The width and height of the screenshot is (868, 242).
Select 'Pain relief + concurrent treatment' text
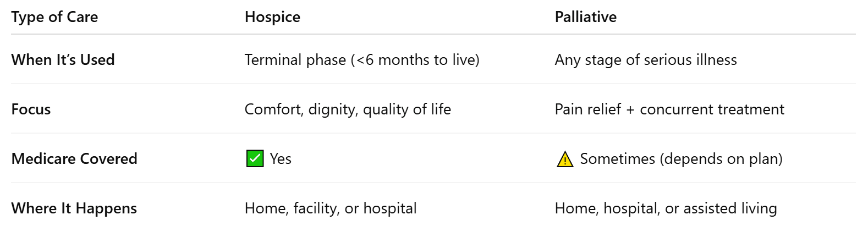(x=669, y=109)
